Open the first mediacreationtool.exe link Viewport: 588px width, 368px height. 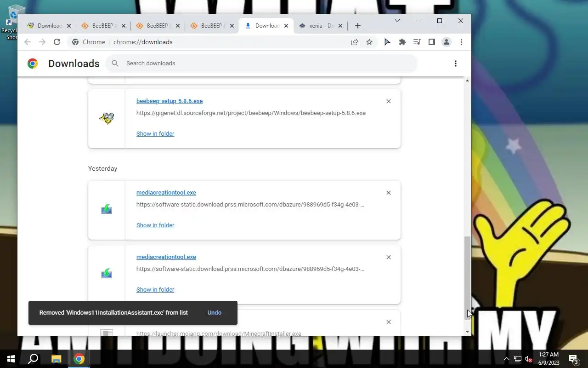point(166,192)
